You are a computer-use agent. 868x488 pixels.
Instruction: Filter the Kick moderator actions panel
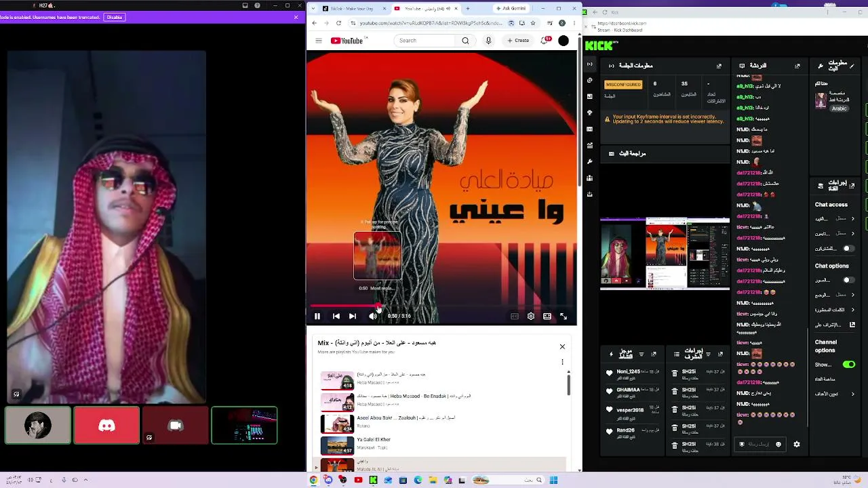click(x=708, y=354)
